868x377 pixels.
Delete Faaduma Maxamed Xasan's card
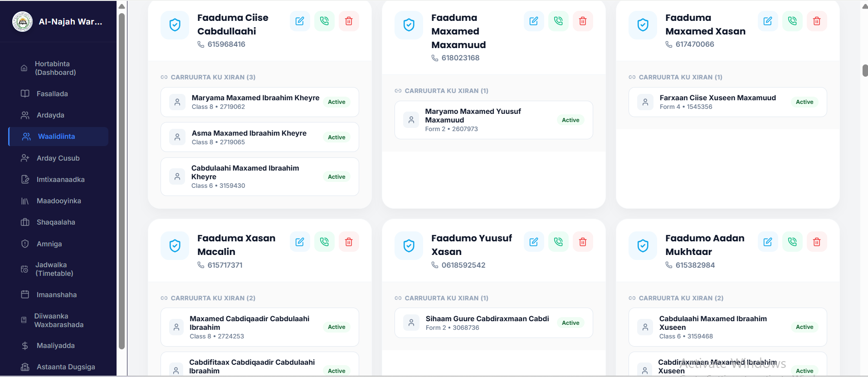coord(817,21)
